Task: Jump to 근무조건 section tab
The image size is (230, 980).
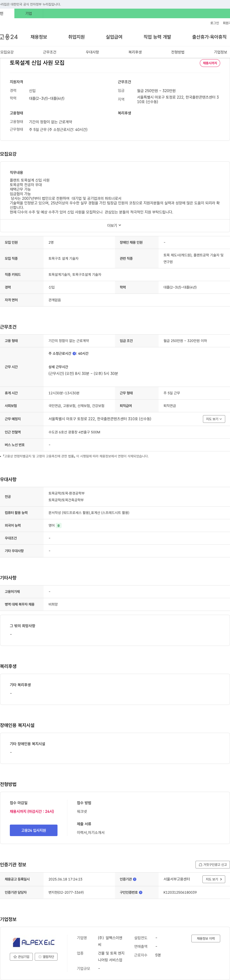Action: pos(49,52)
